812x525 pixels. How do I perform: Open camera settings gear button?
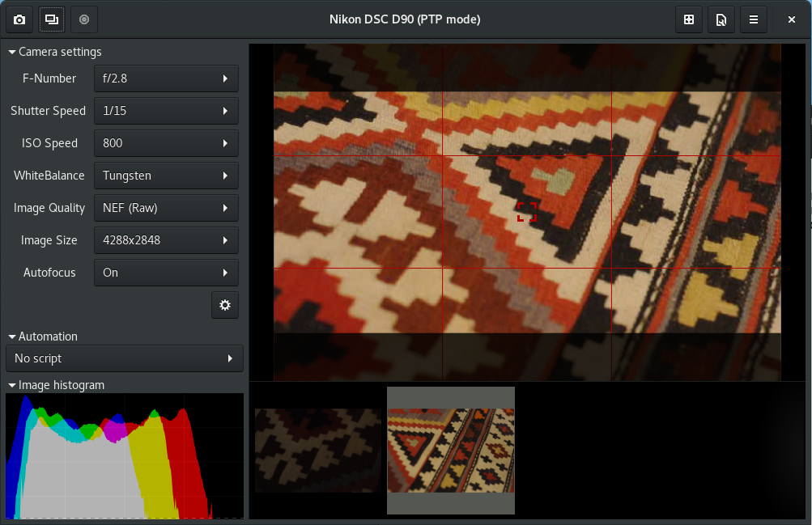point(225,305)
